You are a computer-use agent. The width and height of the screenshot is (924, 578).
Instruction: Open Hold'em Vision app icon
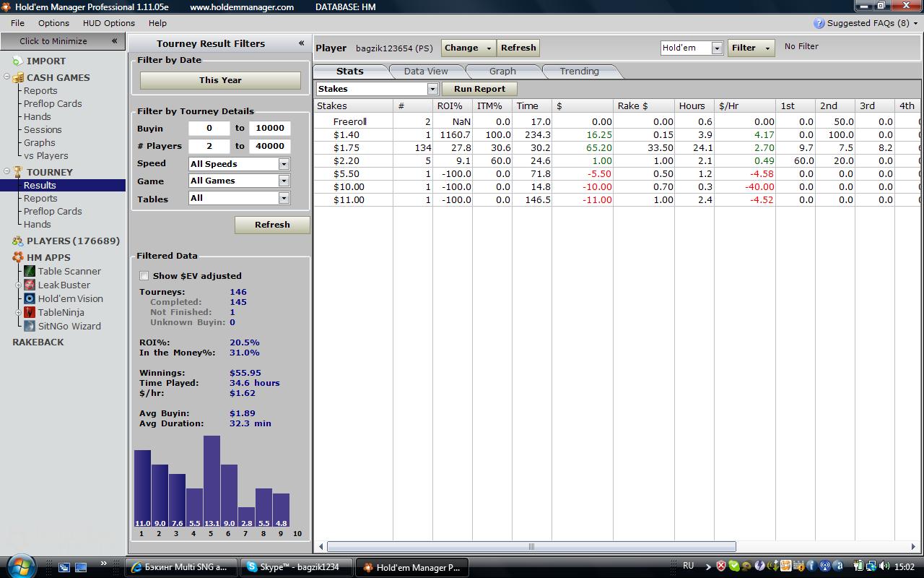click(30, 298)
